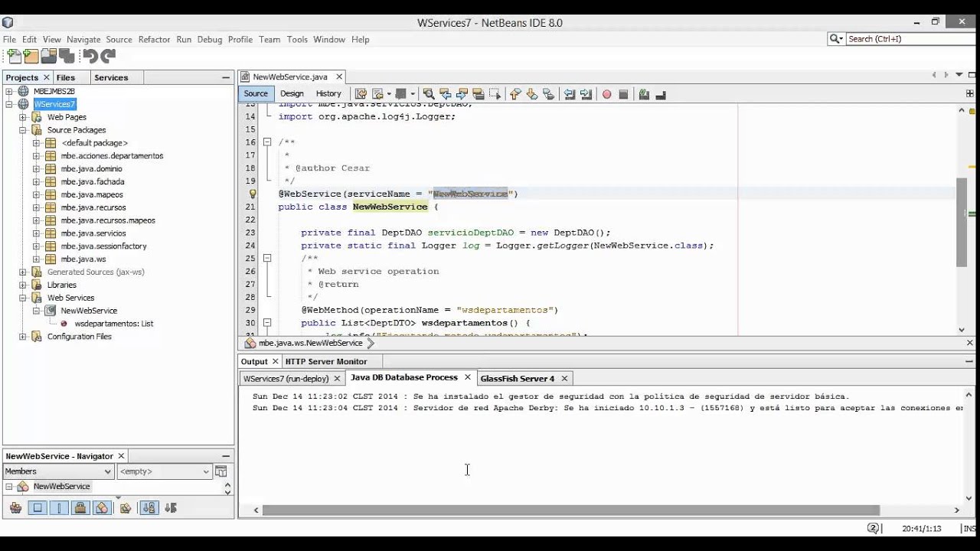Toggle Show Non-Public Members filter in Navigator
Viewport: 980px width, 551px height.
pyautogui.click(x=80, y=507)
